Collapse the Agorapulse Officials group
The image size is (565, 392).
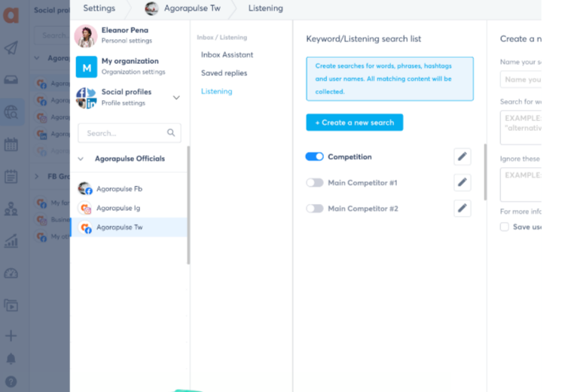[x=81, y=159]
